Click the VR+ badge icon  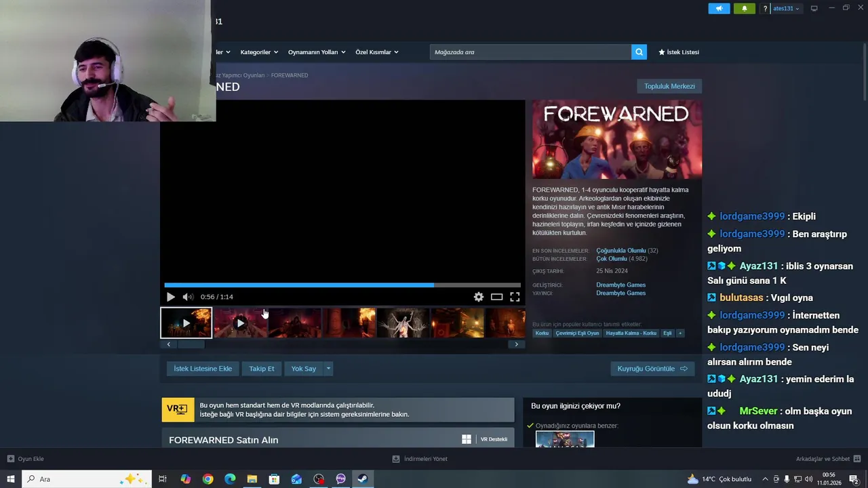point(178,409)
